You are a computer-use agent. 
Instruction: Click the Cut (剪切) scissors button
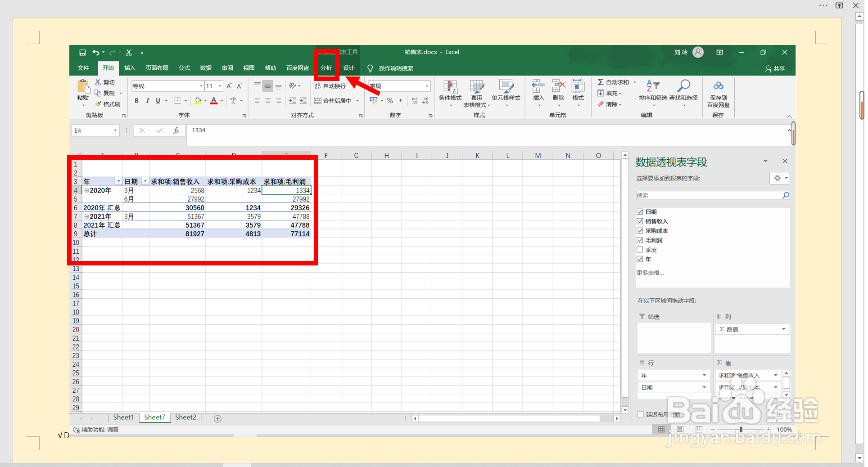[x=105, y=82]
